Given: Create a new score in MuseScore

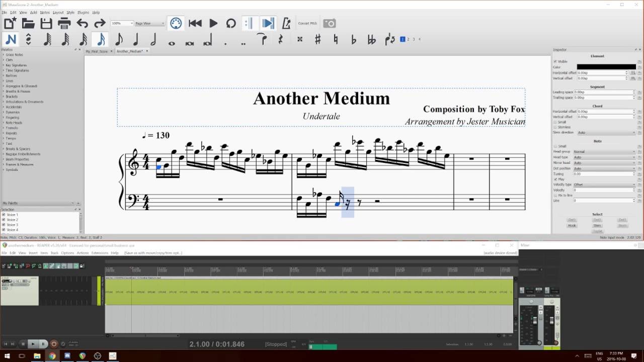Looking at the screenshot, I should coord(10,23).
